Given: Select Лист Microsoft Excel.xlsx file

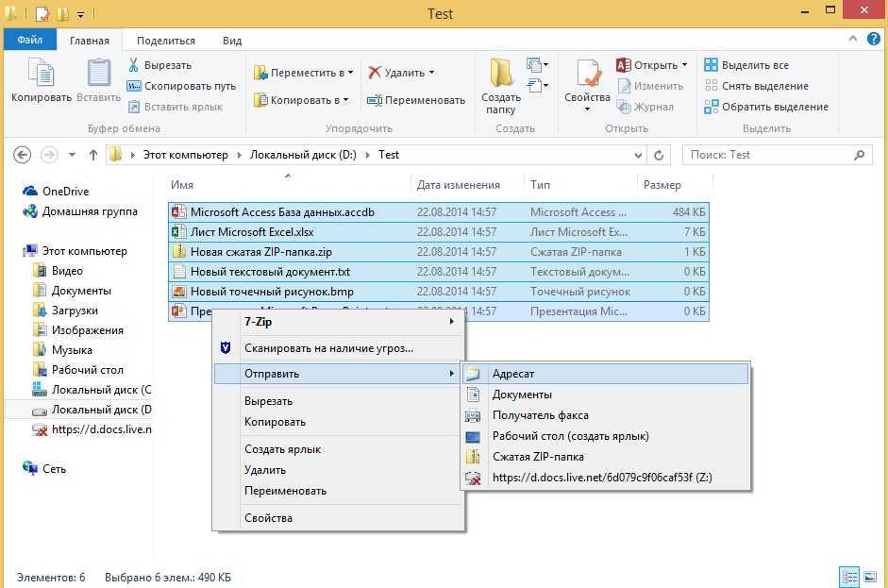Looking at the screenshot, I should tap(438, 232).
